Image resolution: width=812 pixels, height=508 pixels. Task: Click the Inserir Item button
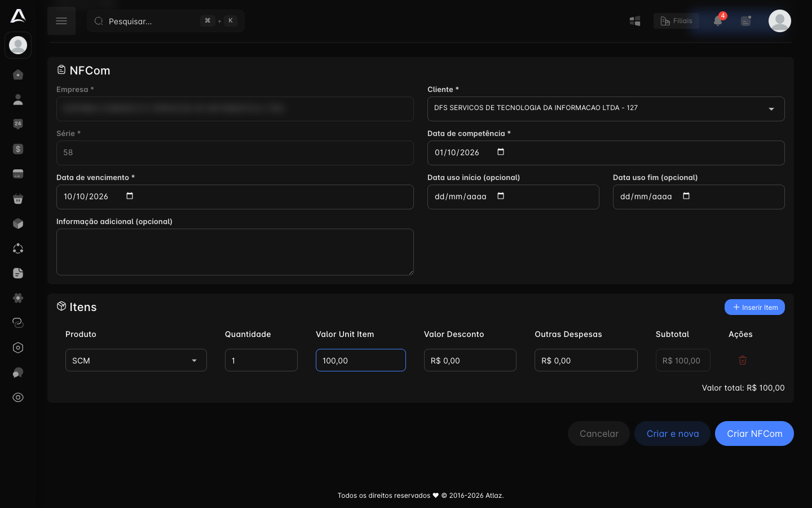tap(754, 307)
